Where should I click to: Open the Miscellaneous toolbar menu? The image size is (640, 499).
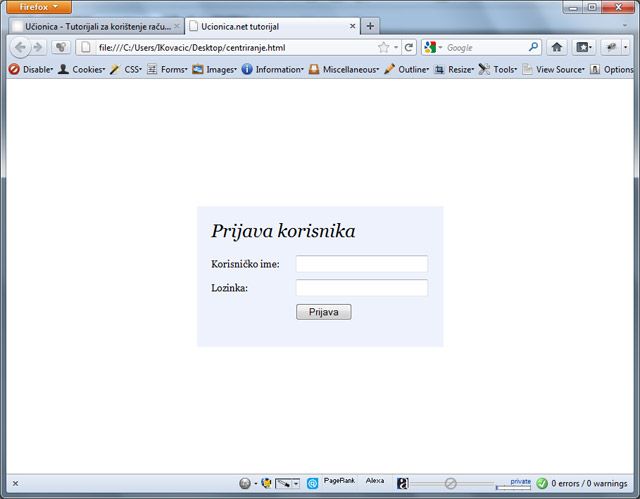pyautogui.click(x=343, y=69)
